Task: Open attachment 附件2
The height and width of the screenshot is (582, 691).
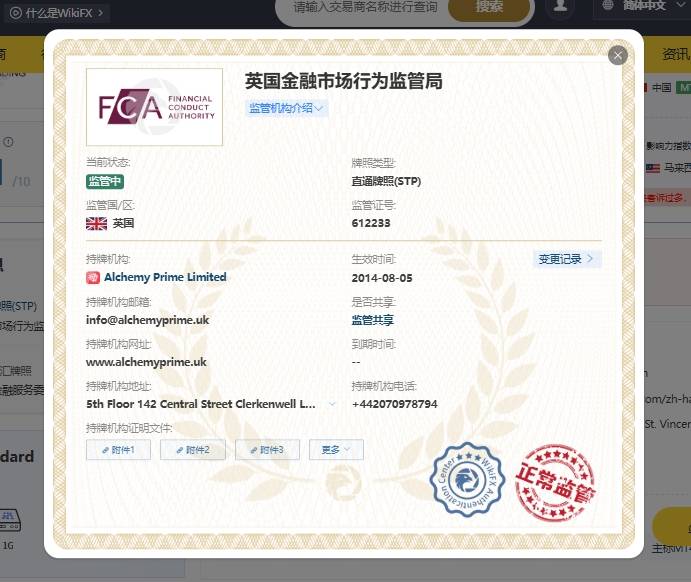Action: tap(193, 450)
